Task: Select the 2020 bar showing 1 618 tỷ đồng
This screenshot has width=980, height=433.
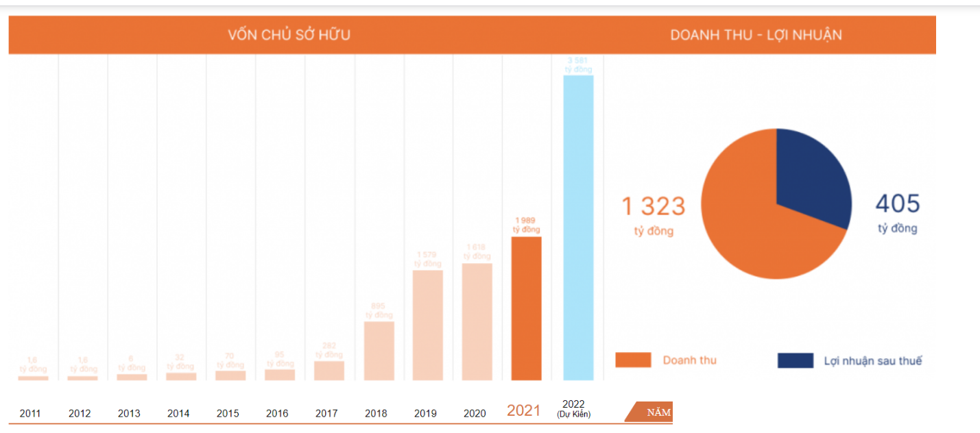Action: tap(477, 321)
